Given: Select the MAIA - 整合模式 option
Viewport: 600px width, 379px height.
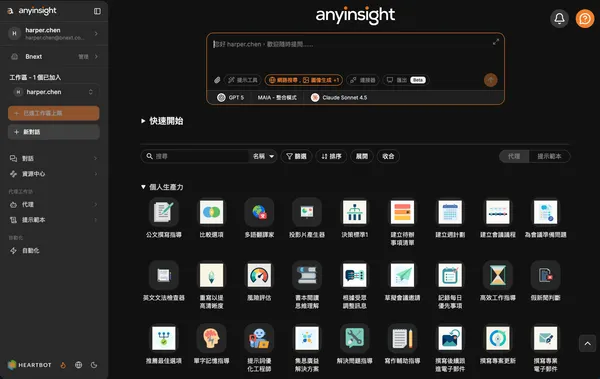Looking at the screenshot, I should tap(277, 98).
